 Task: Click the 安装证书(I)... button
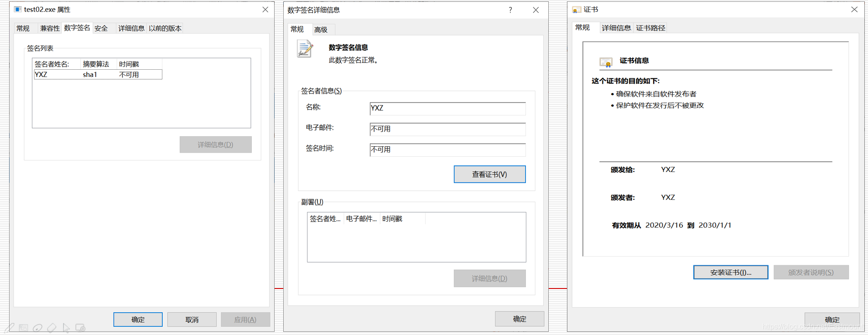[731, 272]
